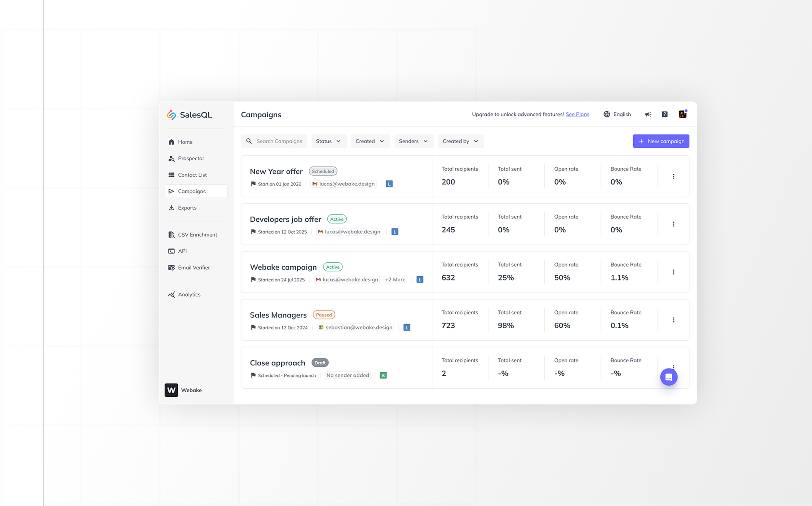Click the New Year offer flag icon
Screen dimensions: 812x506
[253, 184]
